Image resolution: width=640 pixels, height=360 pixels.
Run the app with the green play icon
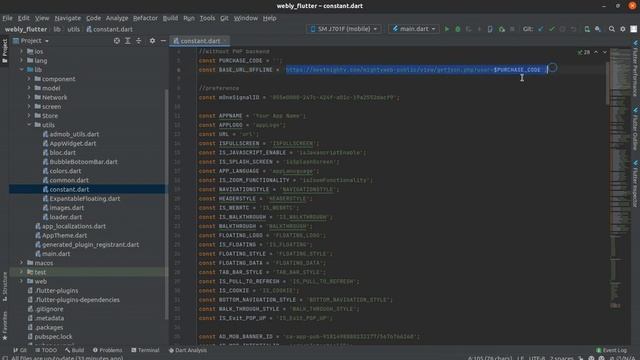(447, 29)
